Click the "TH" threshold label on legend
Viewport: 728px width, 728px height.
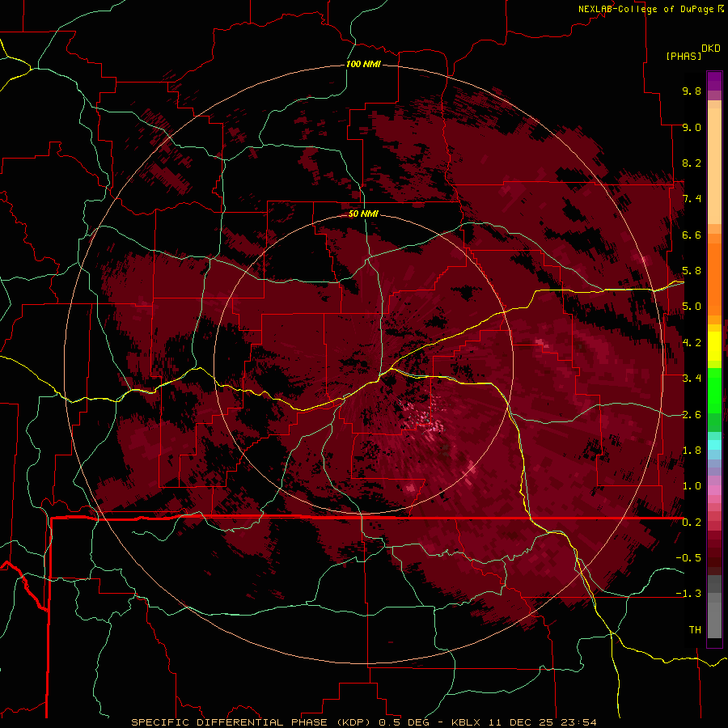click(695, 630)
